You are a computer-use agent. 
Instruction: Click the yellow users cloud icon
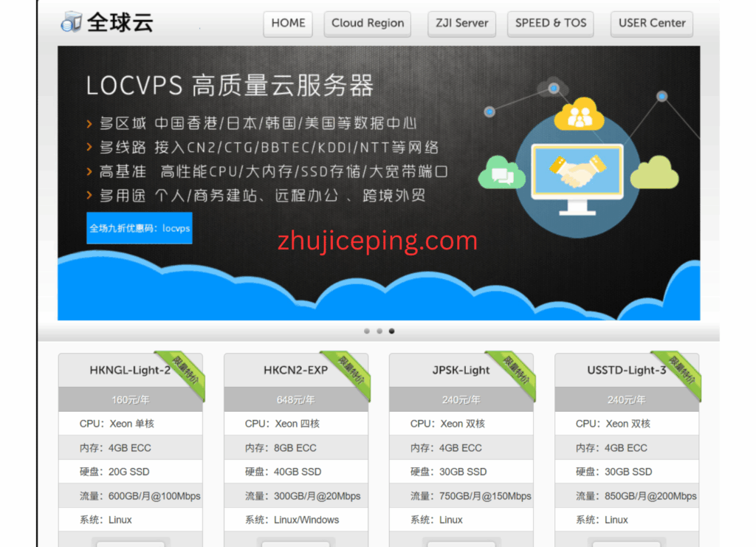coord(579,114)
